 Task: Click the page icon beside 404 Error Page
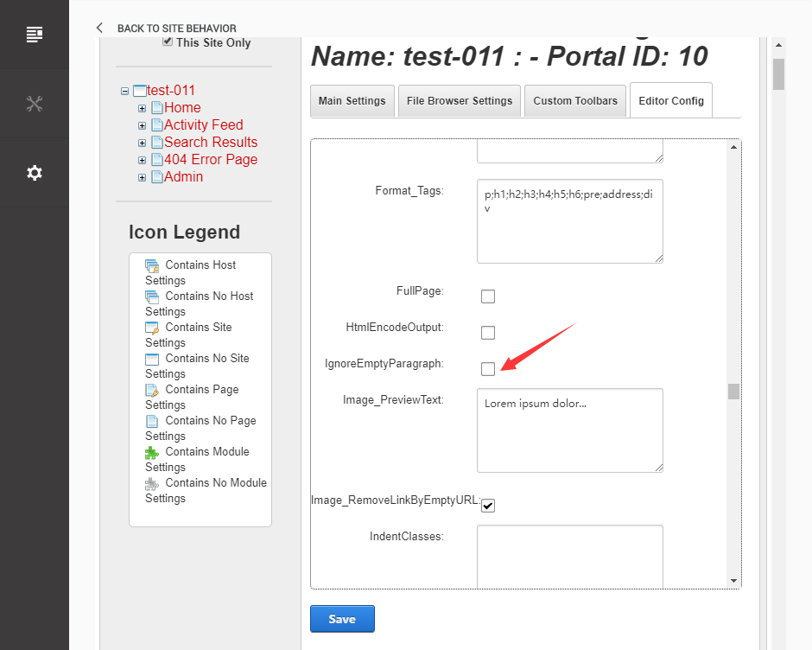pos(156,160)
